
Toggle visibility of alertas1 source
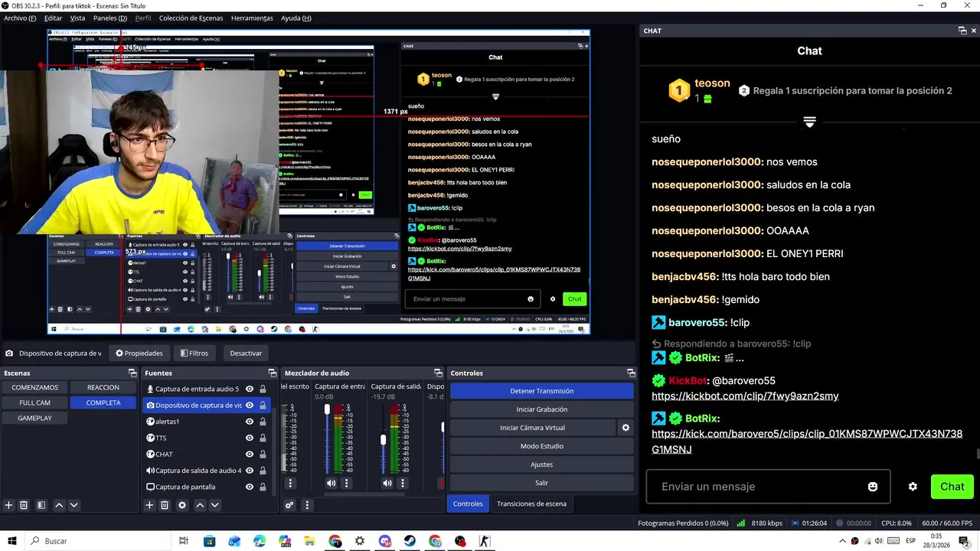(x=250, y=422)
